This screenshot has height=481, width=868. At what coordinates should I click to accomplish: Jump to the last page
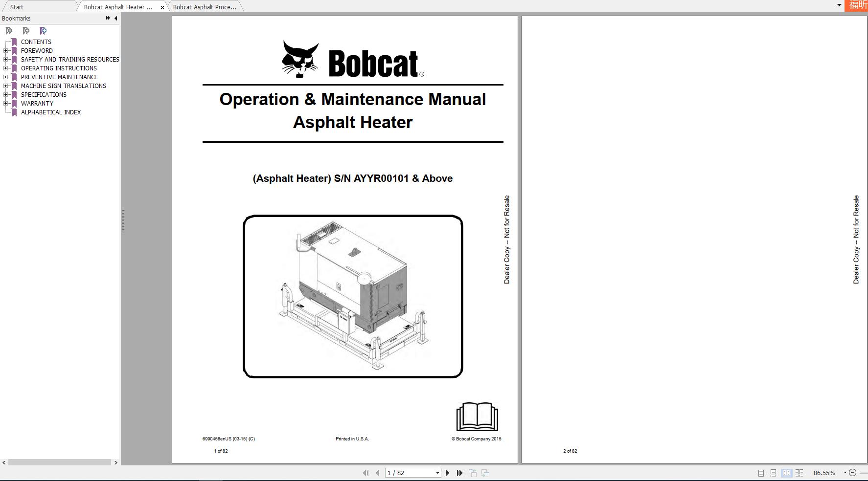pos(459,473)
